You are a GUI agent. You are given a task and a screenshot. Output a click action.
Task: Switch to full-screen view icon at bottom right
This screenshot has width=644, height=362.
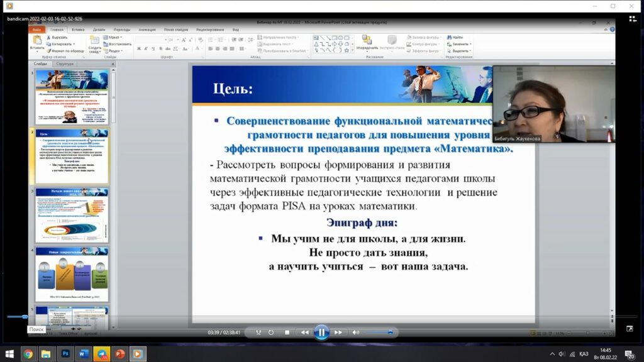point(630,329)
